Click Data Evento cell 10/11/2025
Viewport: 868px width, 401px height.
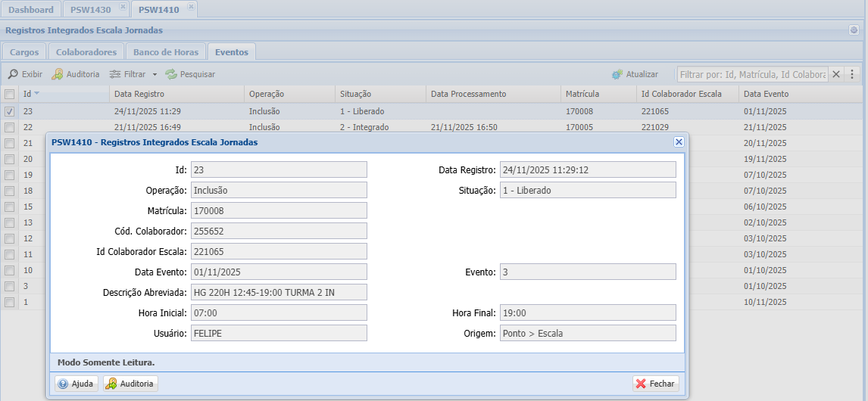pyautogui.click(x=764, y=302)
